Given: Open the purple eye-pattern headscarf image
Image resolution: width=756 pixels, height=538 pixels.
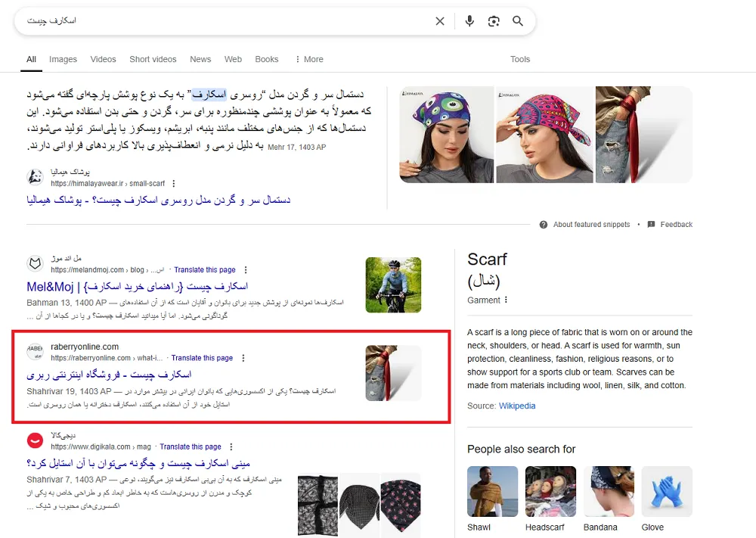Looking at the screenshot, I should [447, 135].
